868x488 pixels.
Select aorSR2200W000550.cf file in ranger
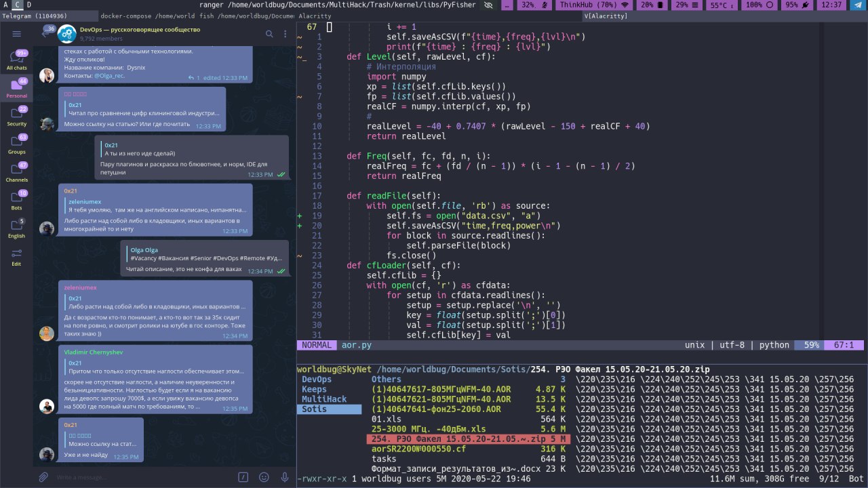point(470,449)
